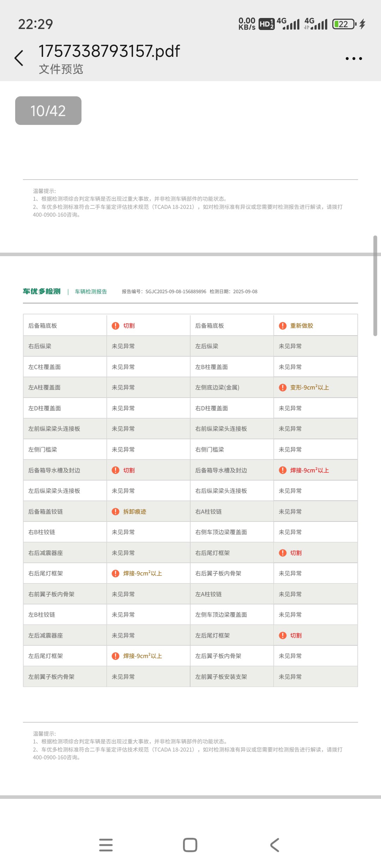Tap the 右后减震器座 table cell

46,553
